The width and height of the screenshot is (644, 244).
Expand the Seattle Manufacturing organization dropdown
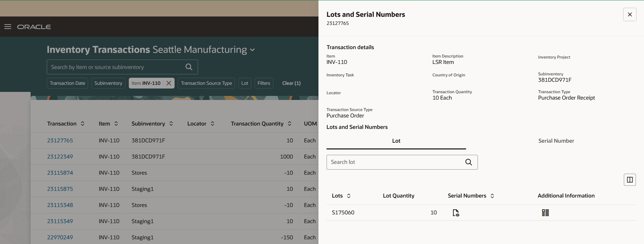[x=253, y=50]
